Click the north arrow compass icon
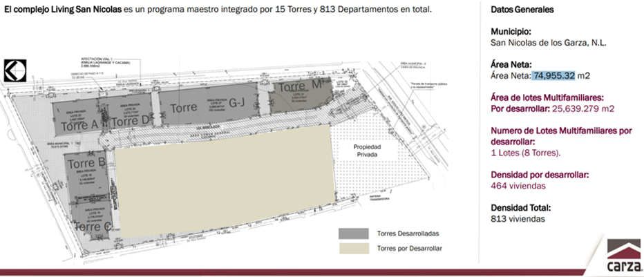Image resolution: width=644 pixels, height=277 pixels. pos(14,70)
